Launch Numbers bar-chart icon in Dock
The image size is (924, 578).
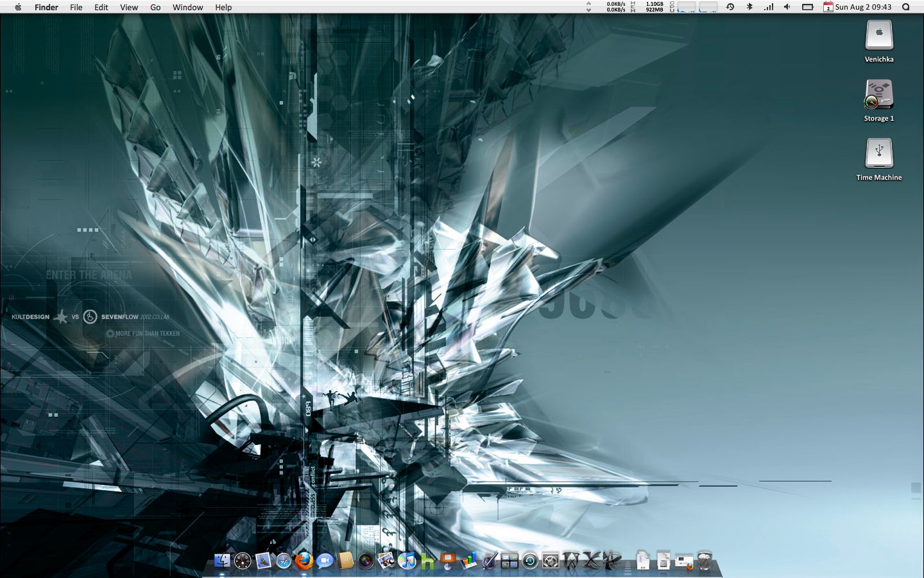pyautogui.click(x=468, y=561)
